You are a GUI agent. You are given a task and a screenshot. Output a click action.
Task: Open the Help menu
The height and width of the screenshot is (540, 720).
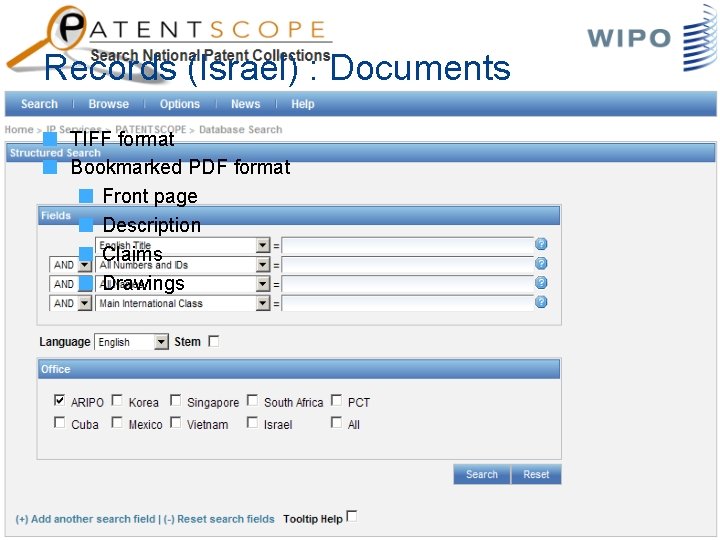pos(303,104)
